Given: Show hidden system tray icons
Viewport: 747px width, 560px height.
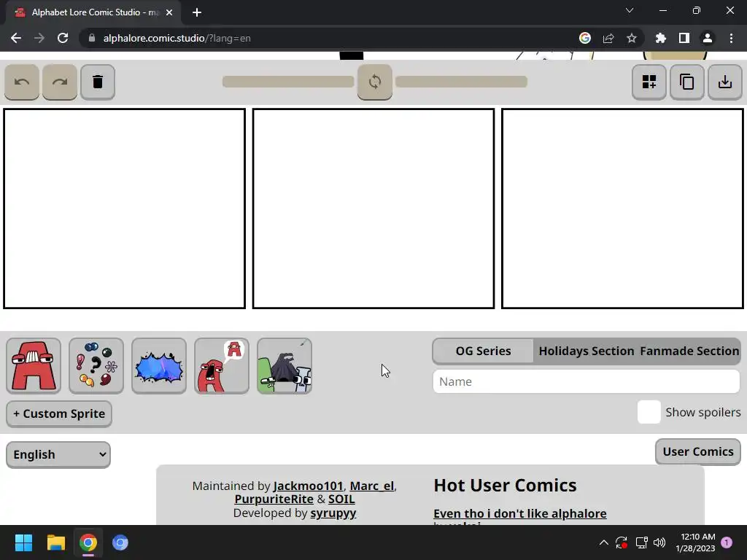Looking at the screenshot, I should 603,542.
